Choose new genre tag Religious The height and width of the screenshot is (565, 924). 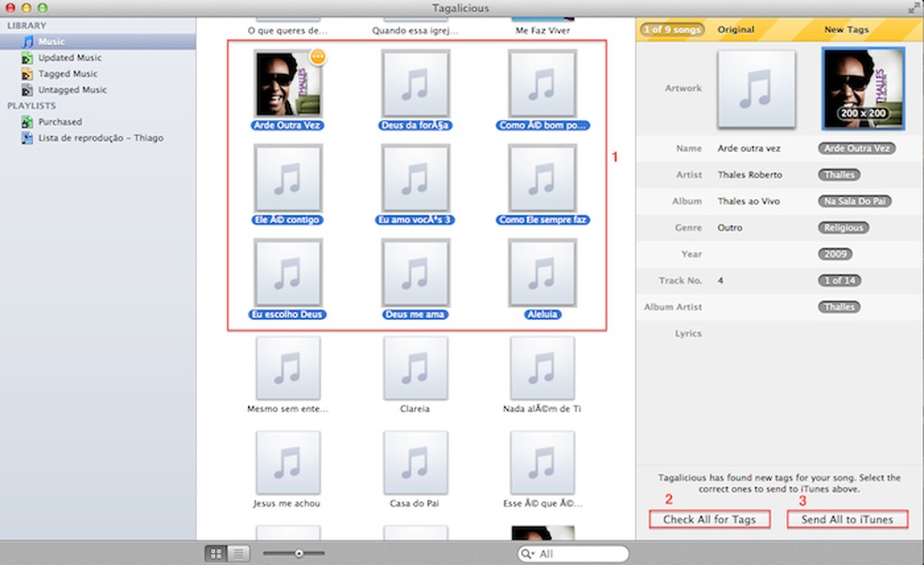(843, 228)
